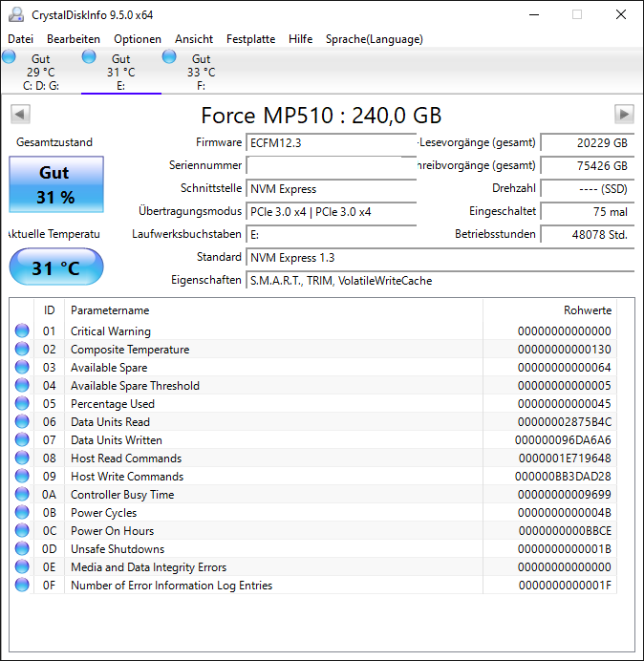644x661 pixels.
Task: Click the Firmware field ECFM12.3
Action: (331, 143)
